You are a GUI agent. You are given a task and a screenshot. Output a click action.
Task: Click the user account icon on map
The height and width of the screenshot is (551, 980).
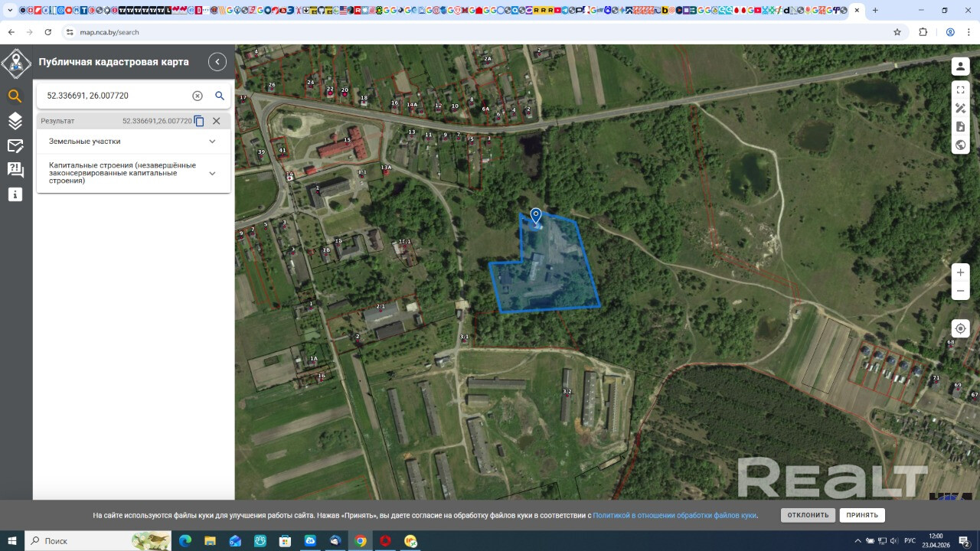point(960,67)
